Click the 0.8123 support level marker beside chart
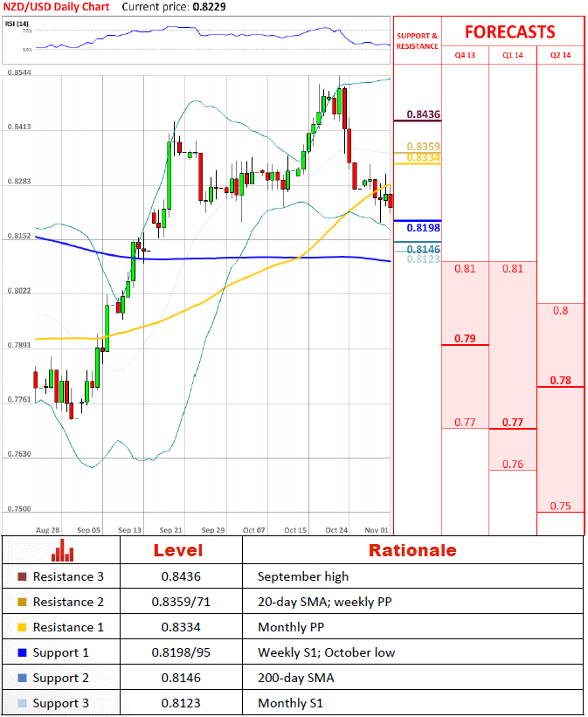Image resolution: width=588 pixels, height=717 pixels. coord(423,259)
